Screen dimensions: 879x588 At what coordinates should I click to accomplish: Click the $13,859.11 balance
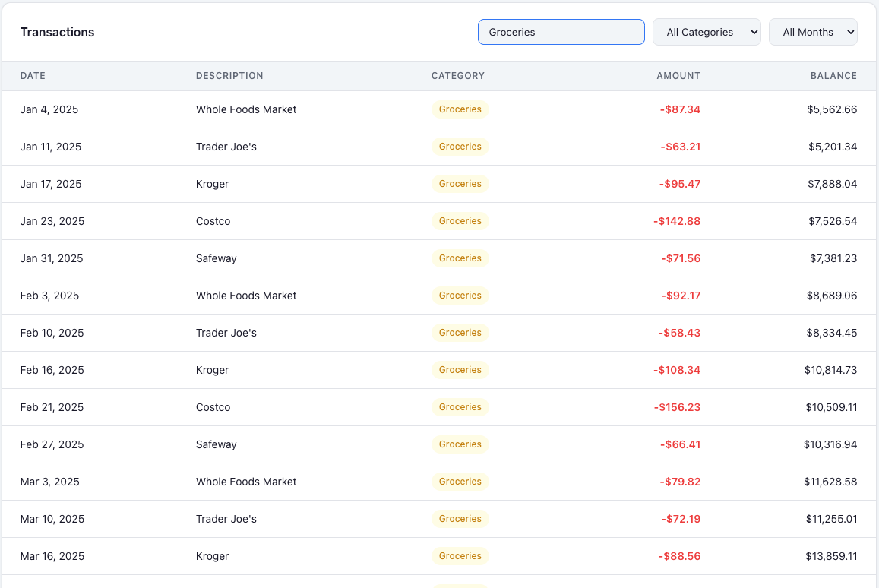[831, 556]
